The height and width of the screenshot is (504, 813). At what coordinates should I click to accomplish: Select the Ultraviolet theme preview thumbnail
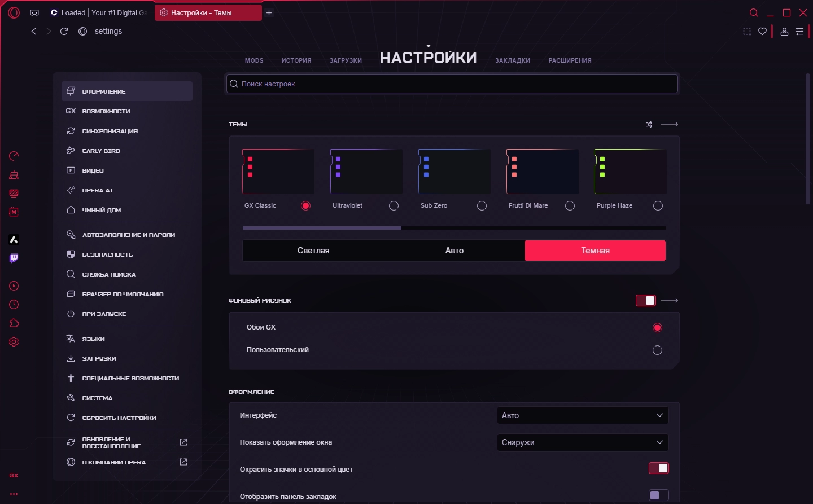click(x=366, y=172)
